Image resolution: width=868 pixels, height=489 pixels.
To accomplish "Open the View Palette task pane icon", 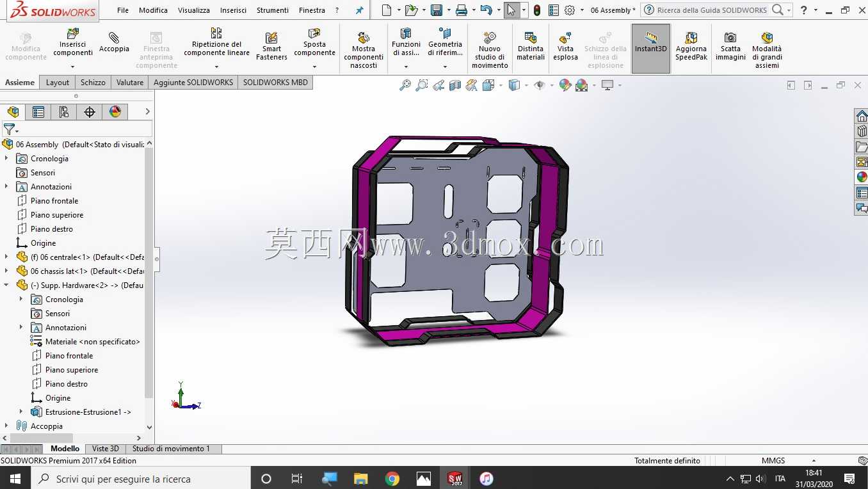I will (862, 162).
